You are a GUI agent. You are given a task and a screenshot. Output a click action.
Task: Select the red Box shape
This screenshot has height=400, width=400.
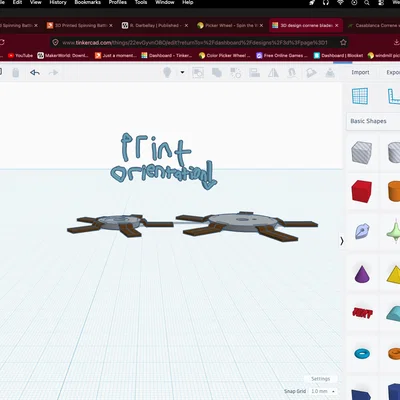[x=361, y=191]
